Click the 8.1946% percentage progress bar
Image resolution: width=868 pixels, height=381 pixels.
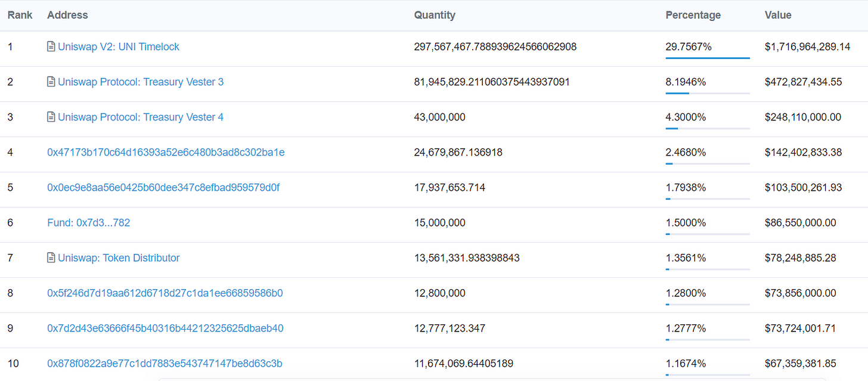[708, 93]
